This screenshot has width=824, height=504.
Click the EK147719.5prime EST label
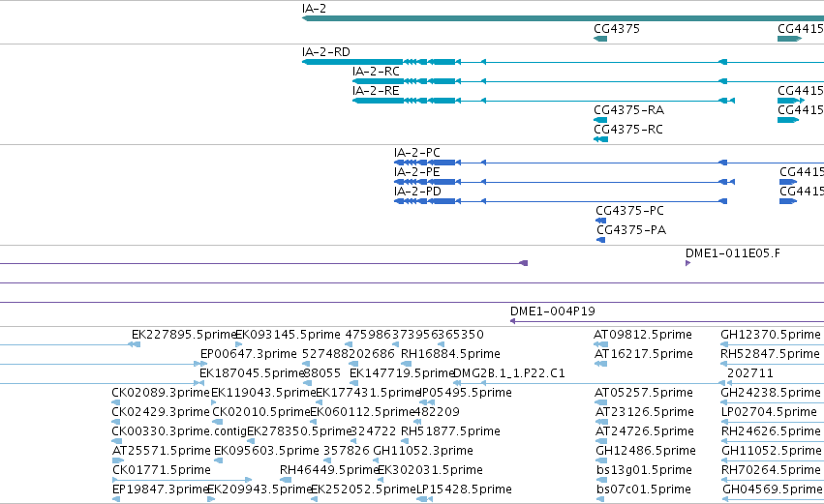pos(402,373)
